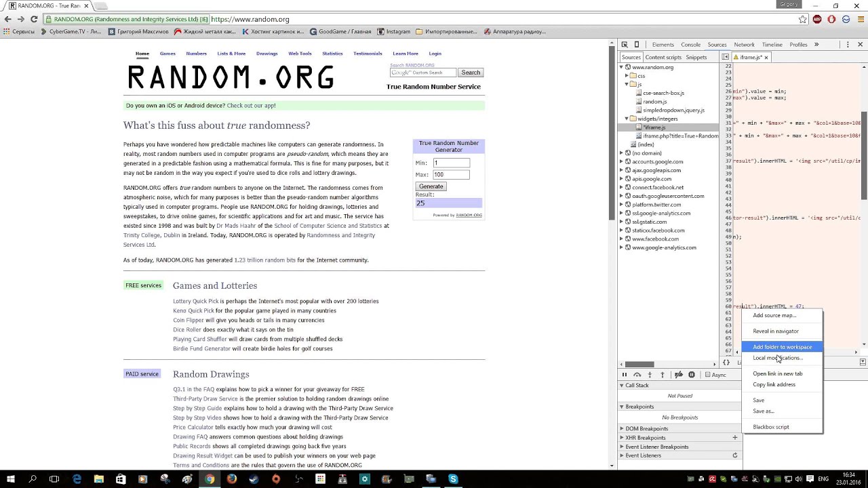
Task: Collapse the js folder
Action: (627, 85)
